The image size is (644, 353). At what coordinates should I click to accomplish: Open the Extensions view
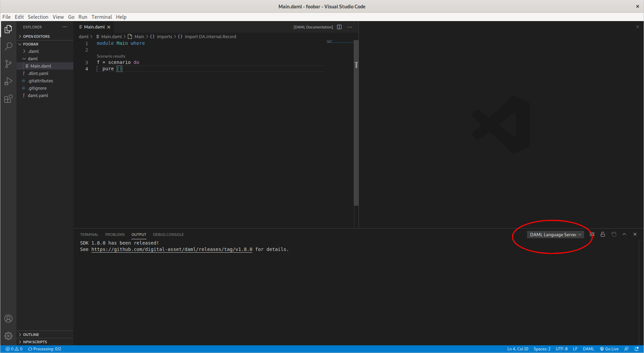point(8,99)
